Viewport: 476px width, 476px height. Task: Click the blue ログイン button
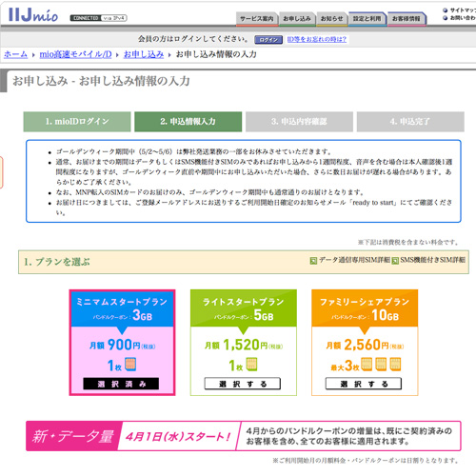268,40
